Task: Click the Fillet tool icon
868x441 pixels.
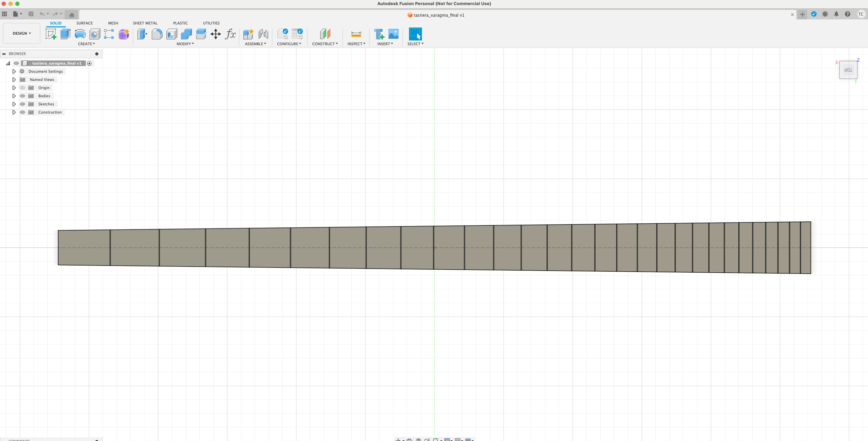Action: click(x=157, y=34)
